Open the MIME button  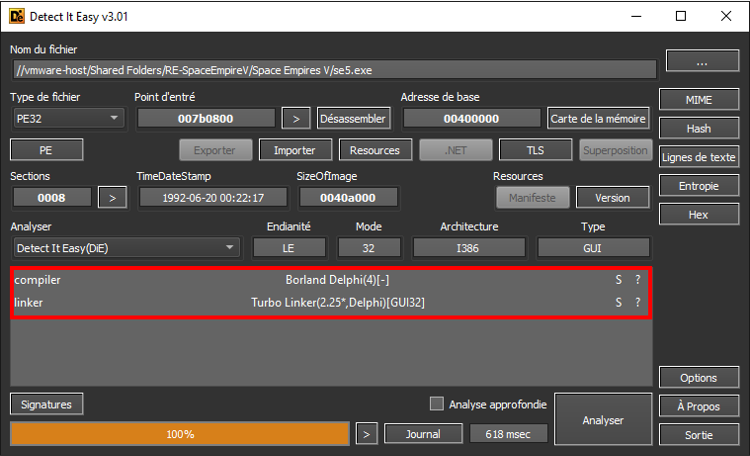(x=699, y=100)
